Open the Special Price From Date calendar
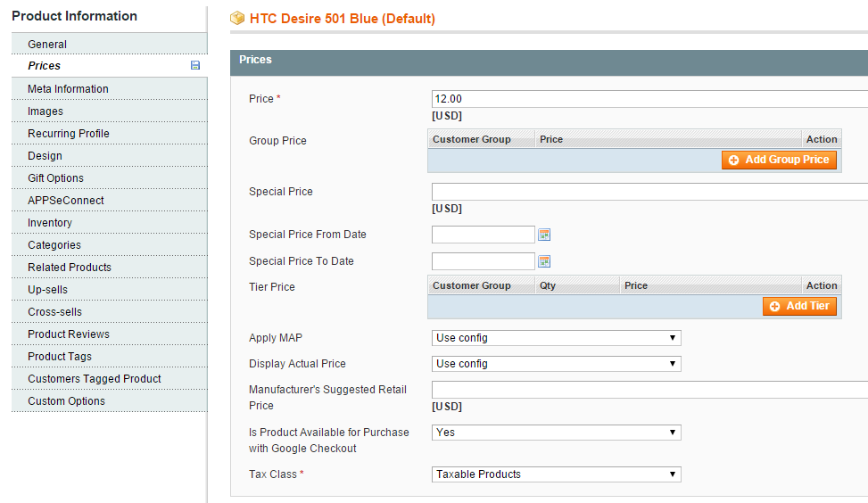 click(x=544, y=235)
